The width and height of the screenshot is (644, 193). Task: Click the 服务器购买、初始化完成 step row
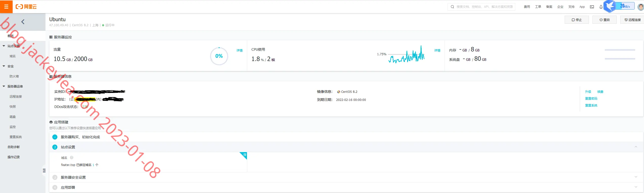(346, 137)
